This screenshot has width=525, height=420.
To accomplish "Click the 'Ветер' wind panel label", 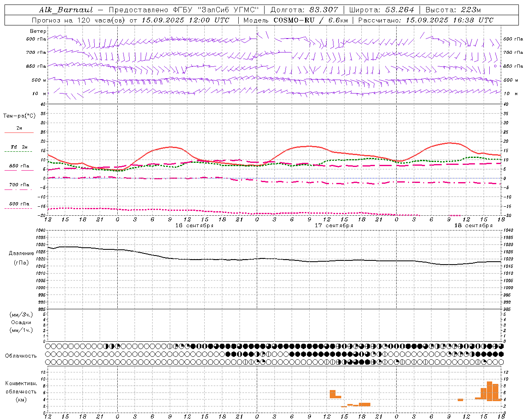I will 38,31.
